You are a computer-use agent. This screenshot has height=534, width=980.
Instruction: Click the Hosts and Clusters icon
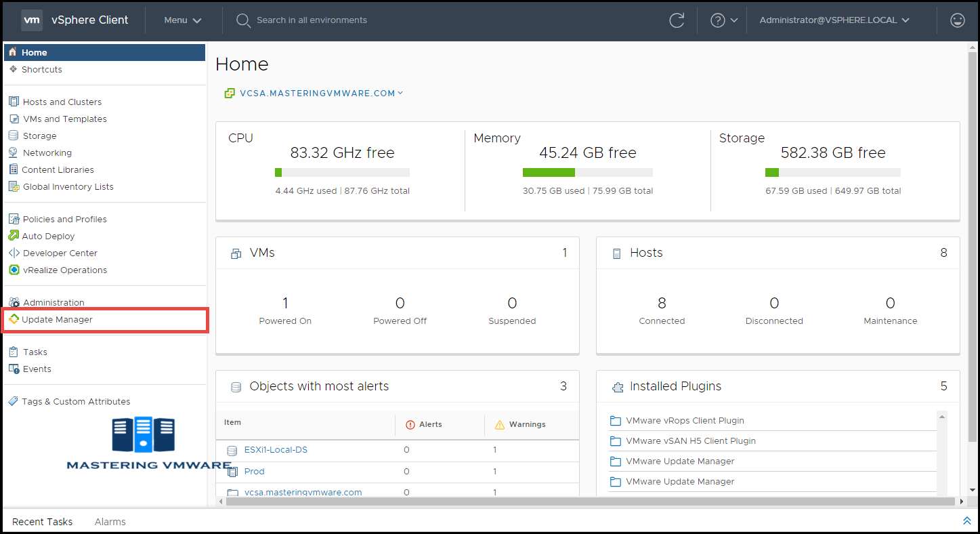pyautogui.click(x=14, y=102)
